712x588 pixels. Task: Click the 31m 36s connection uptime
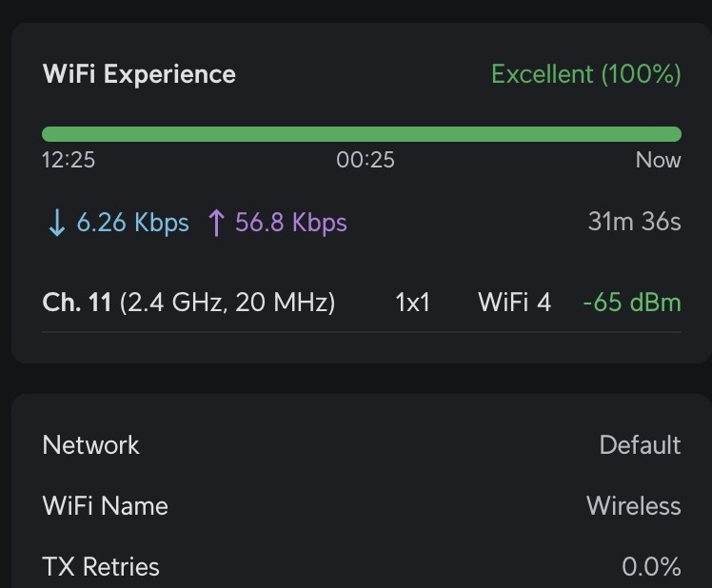[x=634, y=222]
